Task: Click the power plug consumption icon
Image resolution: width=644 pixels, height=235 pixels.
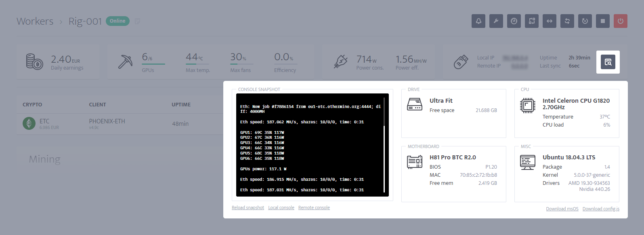Action: [x=341, y=61]
